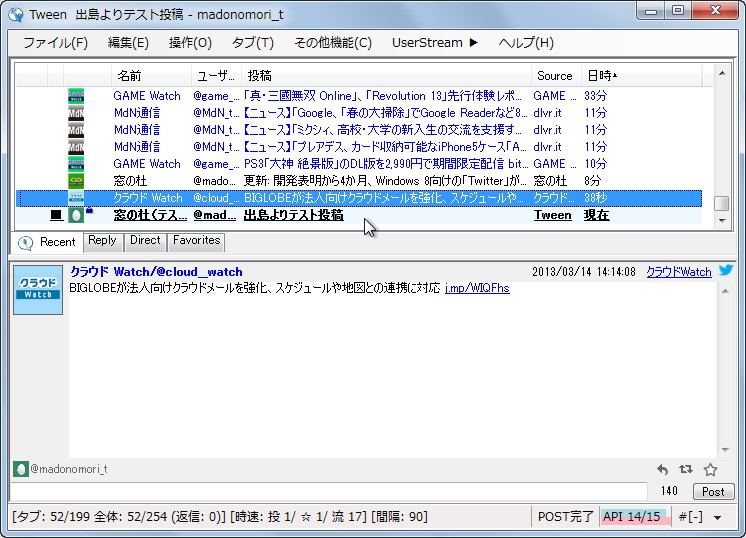Select the 窓の杜 Windows 8 Twitter tweet
Image resolution: width=746 pixels, height=538 pixels.
pos(359,181)
